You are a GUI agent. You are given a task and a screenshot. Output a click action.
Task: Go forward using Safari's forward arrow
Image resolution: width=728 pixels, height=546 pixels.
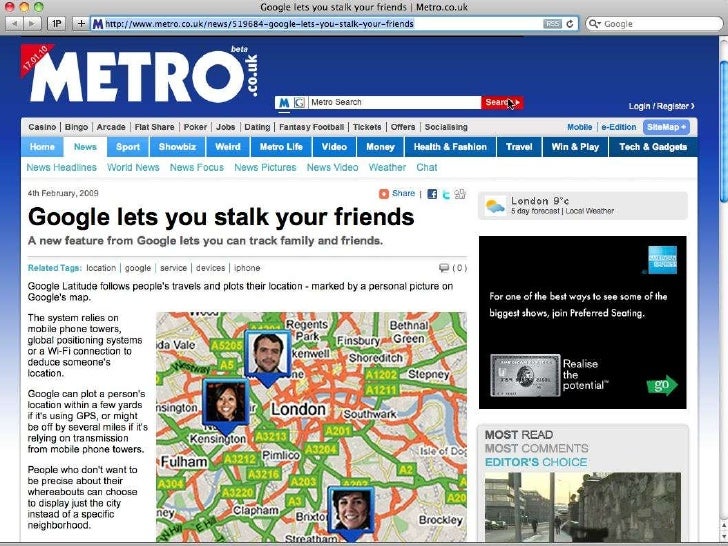pos(32,24)
